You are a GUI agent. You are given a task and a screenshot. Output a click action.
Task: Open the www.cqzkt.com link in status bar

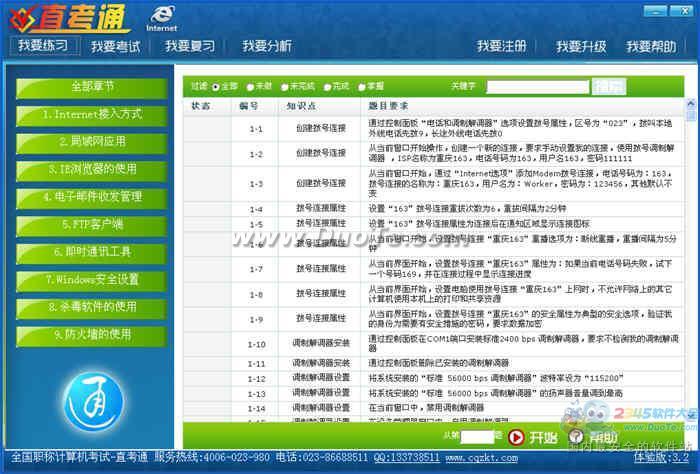(482, 458)
